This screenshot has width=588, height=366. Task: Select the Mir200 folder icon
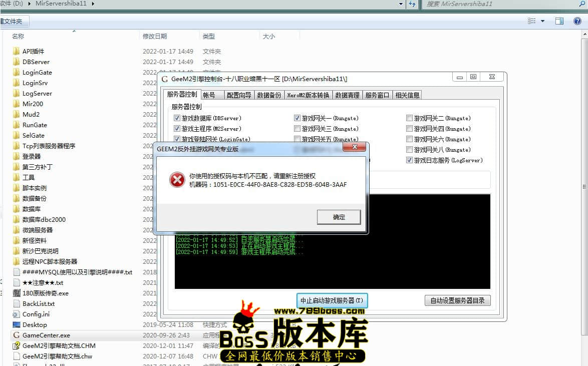coord(16,104)
